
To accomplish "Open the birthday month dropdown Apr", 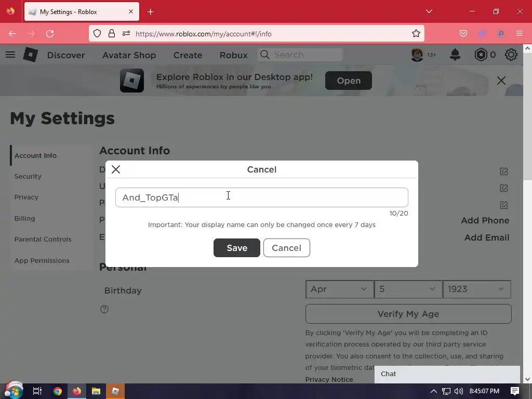I will (340, 289).
